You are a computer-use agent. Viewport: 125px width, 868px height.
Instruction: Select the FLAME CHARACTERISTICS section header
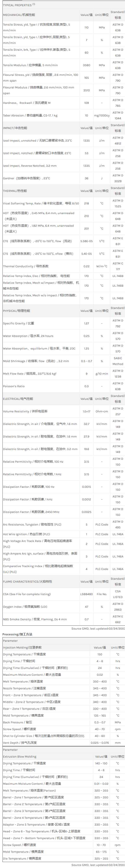coord(25,582)
